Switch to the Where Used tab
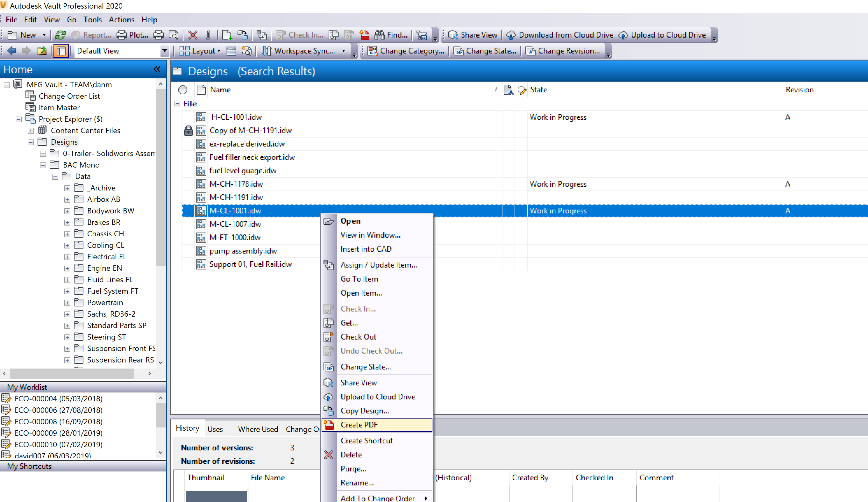The height and width of the screenshot is (502, 868). click(258, 429)
